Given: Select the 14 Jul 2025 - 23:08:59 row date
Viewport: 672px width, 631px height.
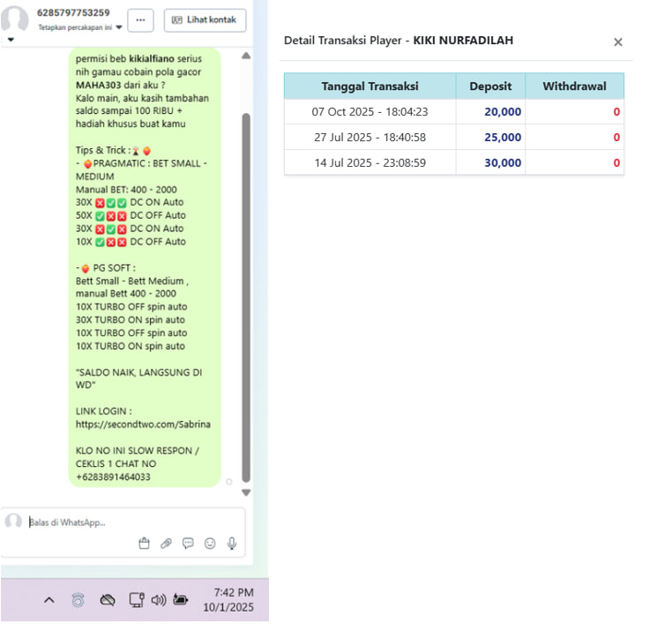Looking at the screenshot, I should pos(370,163).
